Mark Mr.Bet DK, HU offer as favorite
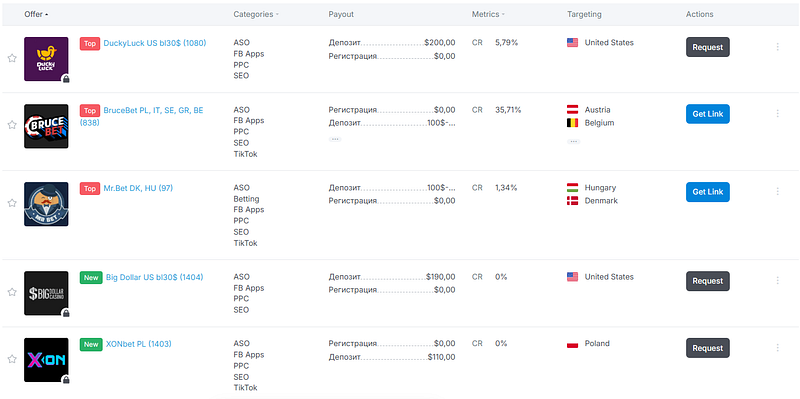Screen dimensions: 800x399 tap(12, 203)
